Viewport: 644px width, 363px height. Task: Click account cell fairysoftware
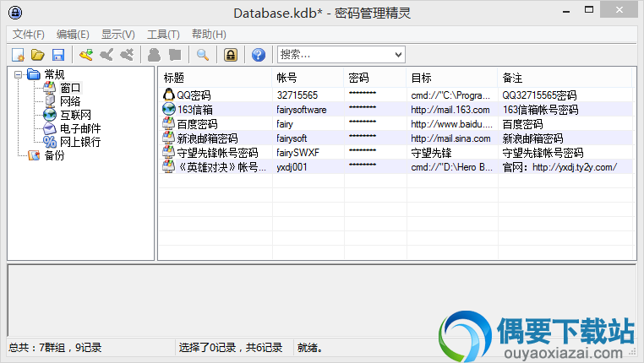(x=302, y=110)
